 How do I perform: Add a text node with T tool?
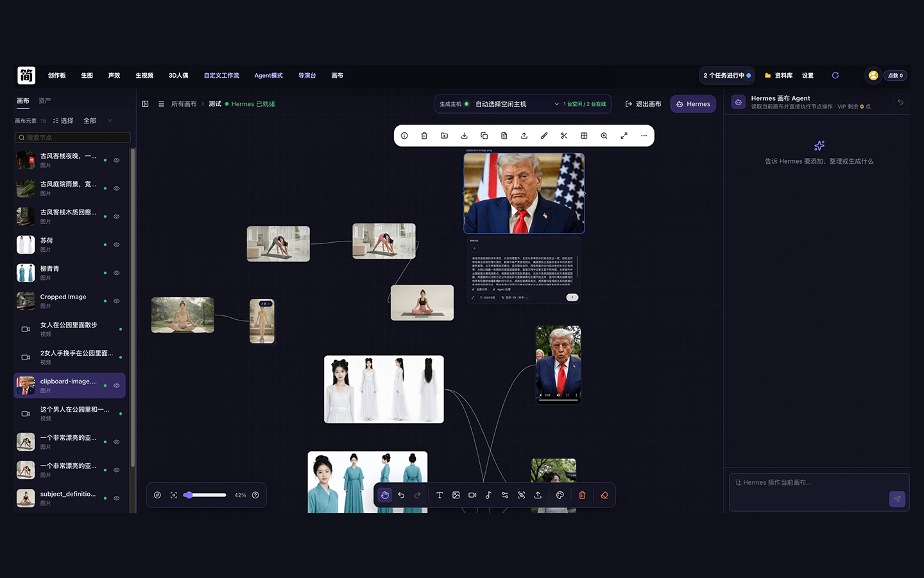pos(440,495)
